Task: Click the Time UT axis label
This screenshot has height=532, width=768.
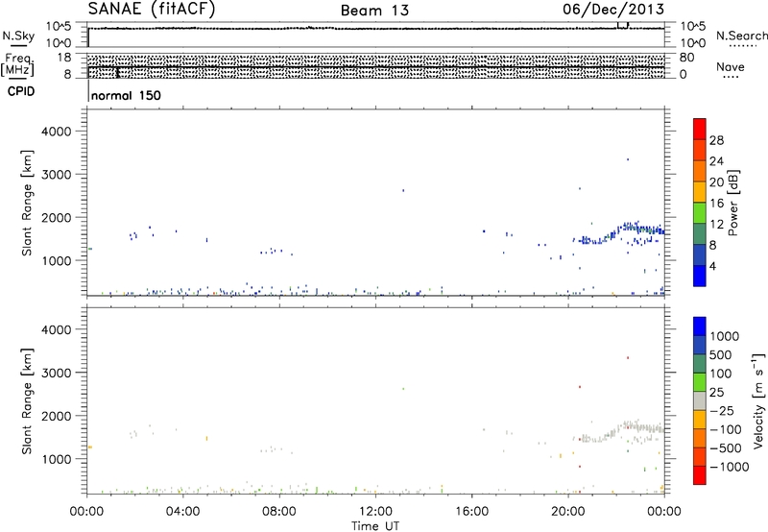Action: coord(375,526)
